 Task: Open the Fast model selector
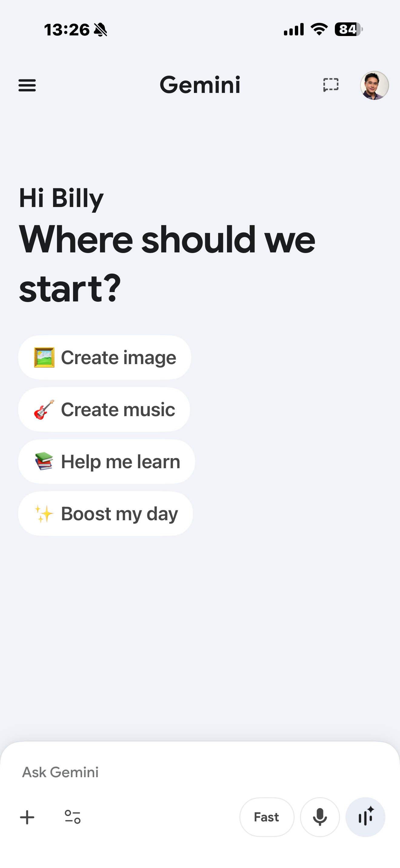point(266,817)
